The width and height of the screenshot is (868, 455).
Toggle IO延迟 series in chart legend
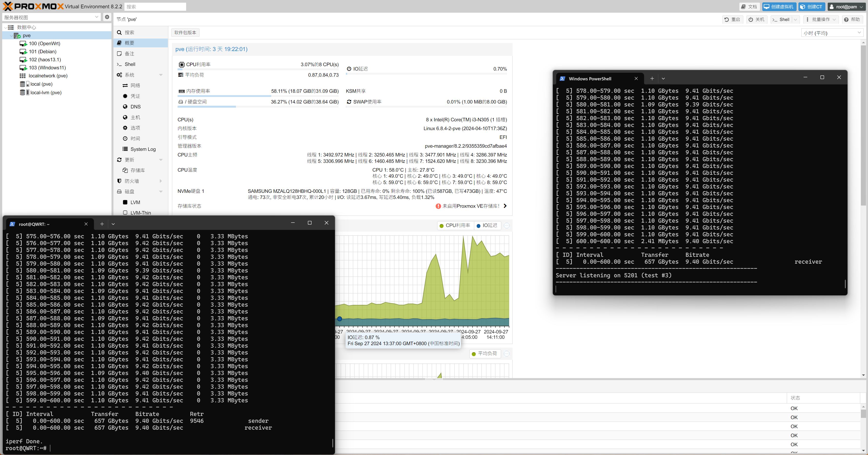click(x=487, y=226)
